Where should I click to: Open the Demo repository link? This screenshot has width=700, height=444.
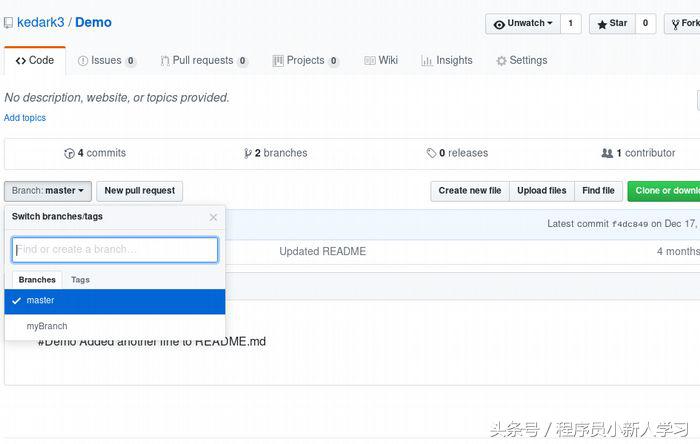tap(93, 22)
